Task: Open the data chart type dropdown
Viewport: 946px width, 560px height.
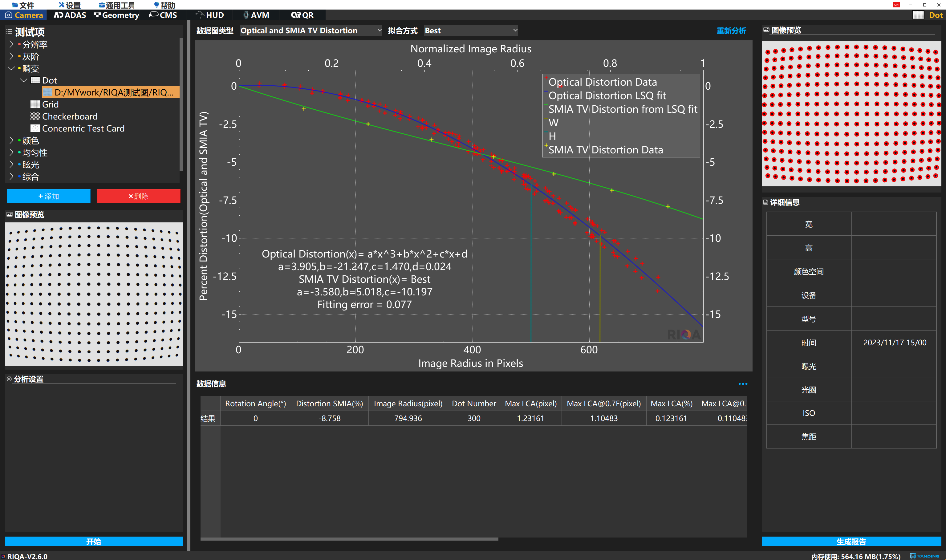Action: (311, 30)
